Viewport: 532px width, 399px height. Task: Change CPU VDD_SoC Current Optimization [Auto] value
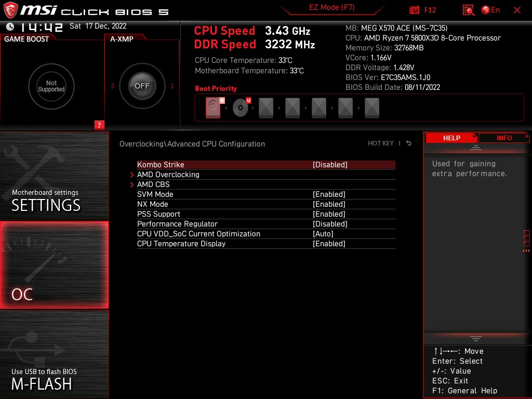tap(323, 234)
